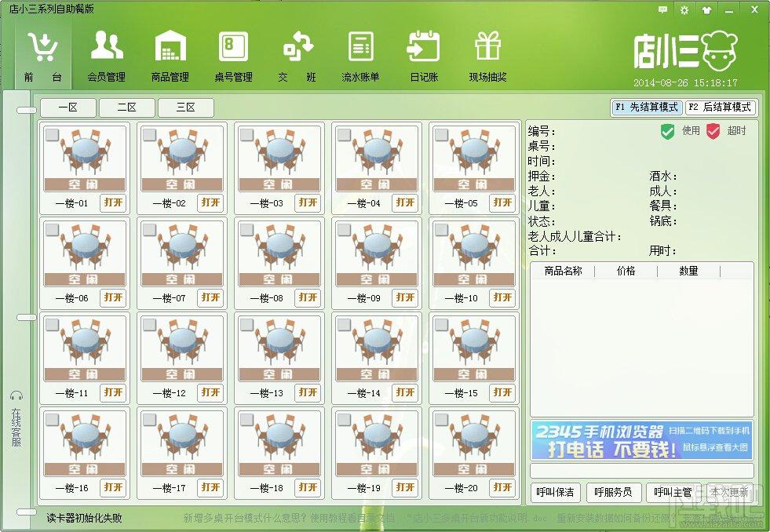
Task: Click 打开 button for table 一楼-18
Action: [308, 487]
